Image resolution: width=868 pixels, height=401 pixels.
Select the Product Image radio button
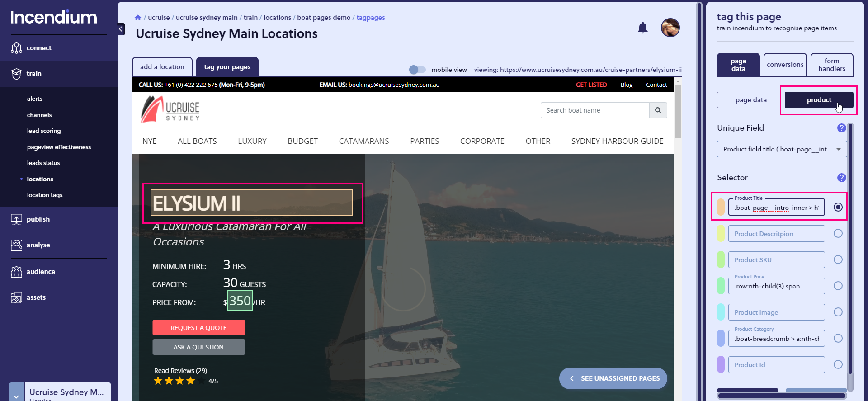click(x=838, y=312)
